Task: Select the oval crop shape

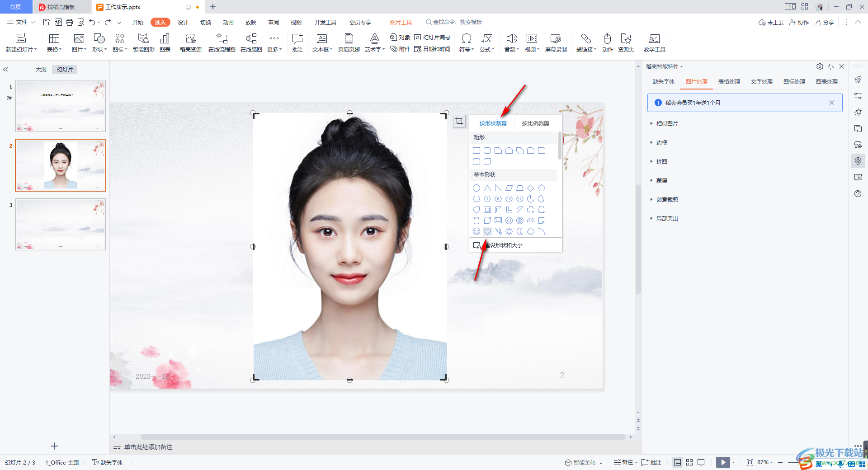Action: (476, 188)
